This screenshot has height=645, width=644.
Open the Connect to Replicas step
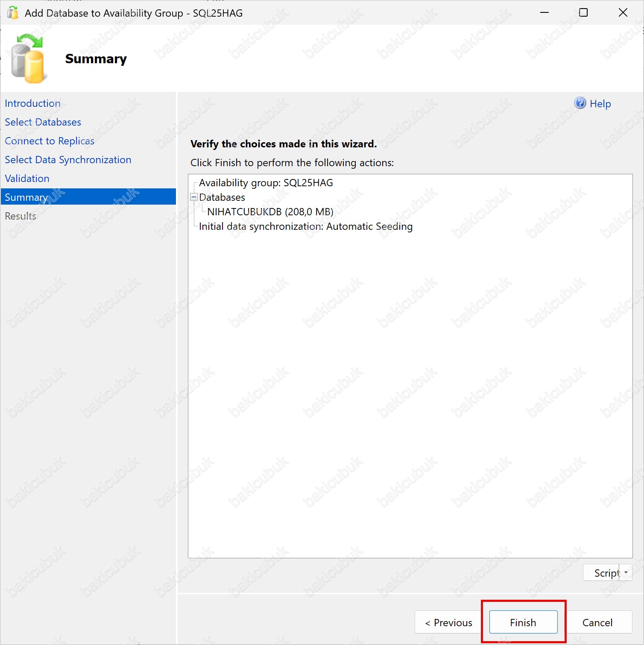coord(50,141)
